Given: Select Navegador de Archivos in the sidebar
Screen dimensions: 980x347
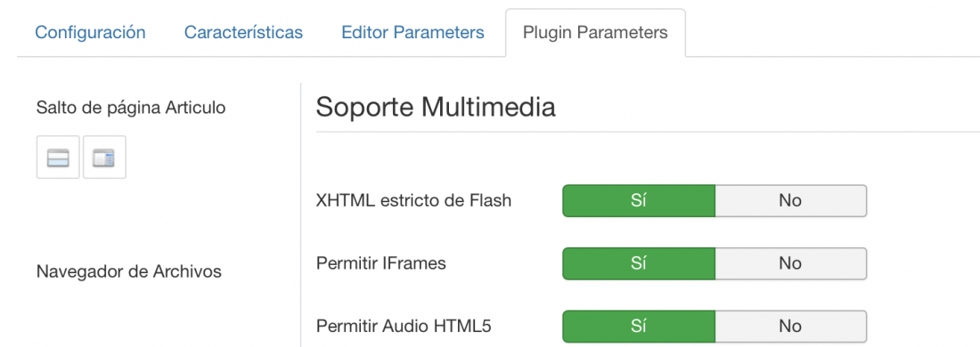Looking at the screenshot, I should [x=129, y=272].
